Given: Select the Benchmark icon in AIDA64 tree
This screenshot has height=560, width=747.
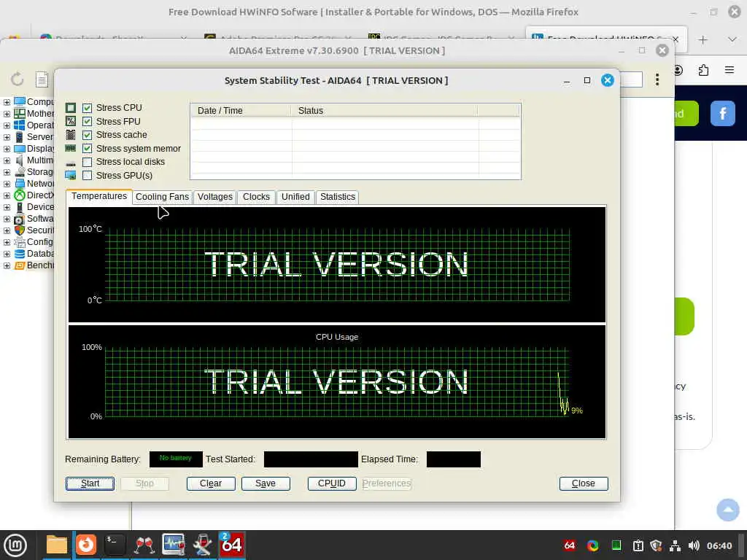Looking at the screenshot, I should click(20, 265).
